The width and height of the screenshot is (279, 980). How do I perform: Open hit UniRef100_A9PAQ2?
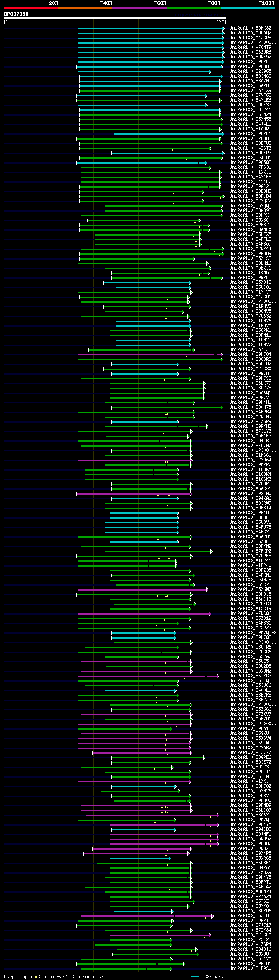(250, 33)
